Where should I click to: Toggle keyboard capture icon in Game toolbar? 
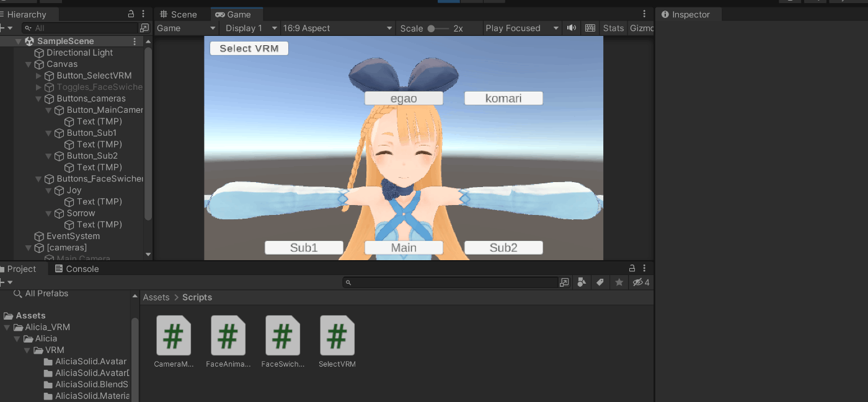590,28
